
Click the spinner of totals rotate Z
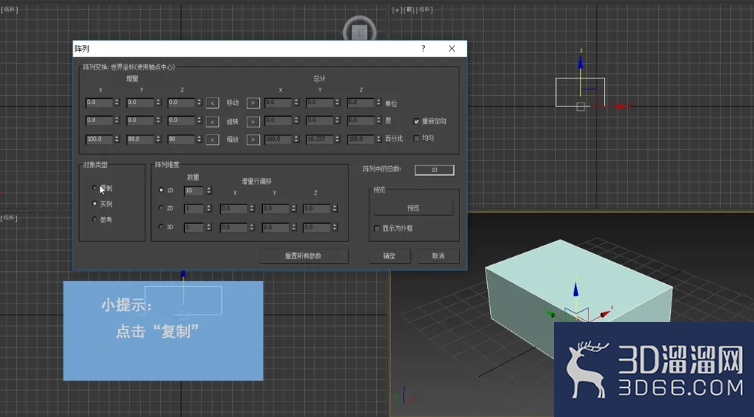pos(378,121)
